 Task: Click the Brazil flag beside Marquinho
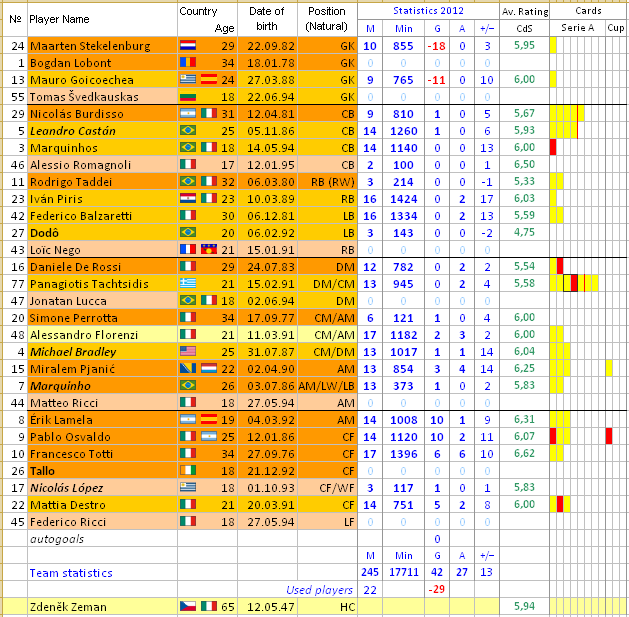(188, 385)
